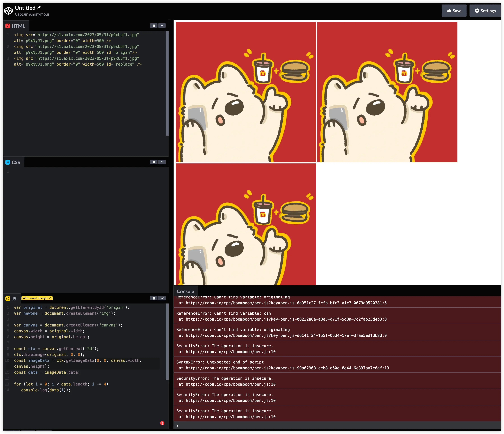Click the second preview image with id origin
The width and height of the screenshot is (504, 434).
click(x=387, y=92)
